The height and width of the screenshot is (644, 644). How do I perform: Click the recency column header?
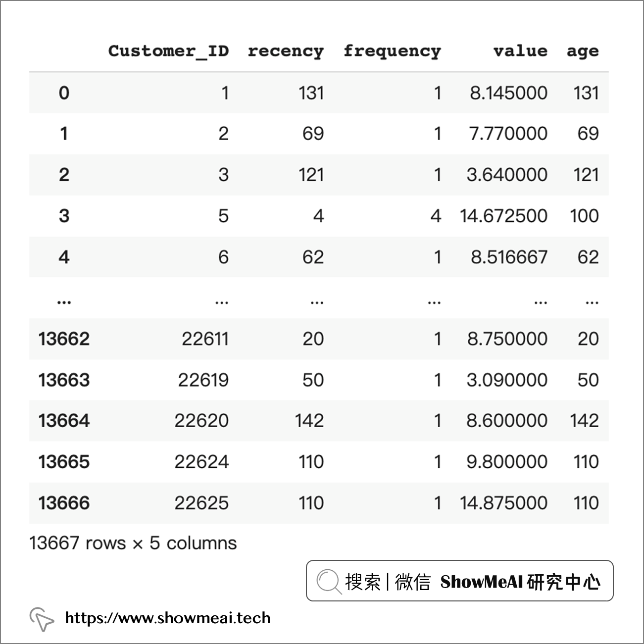coord(286,51)
